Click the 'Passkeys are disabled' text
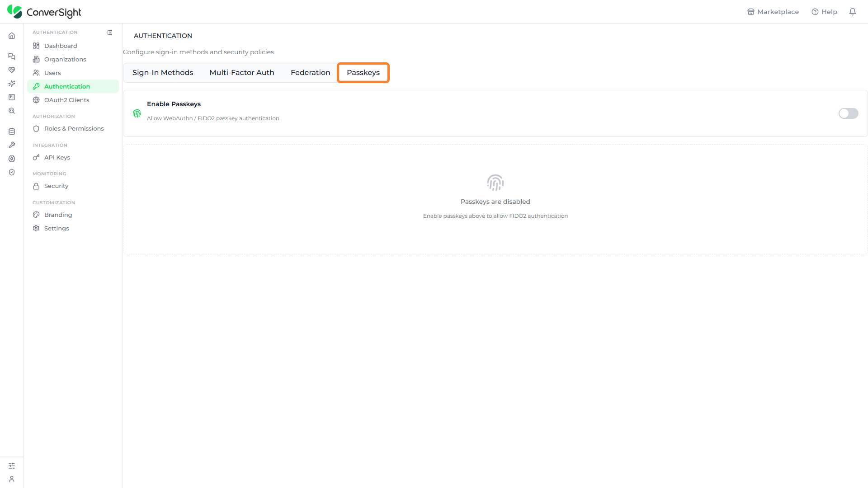Screen dimensions: 868x488 (495, 202)
